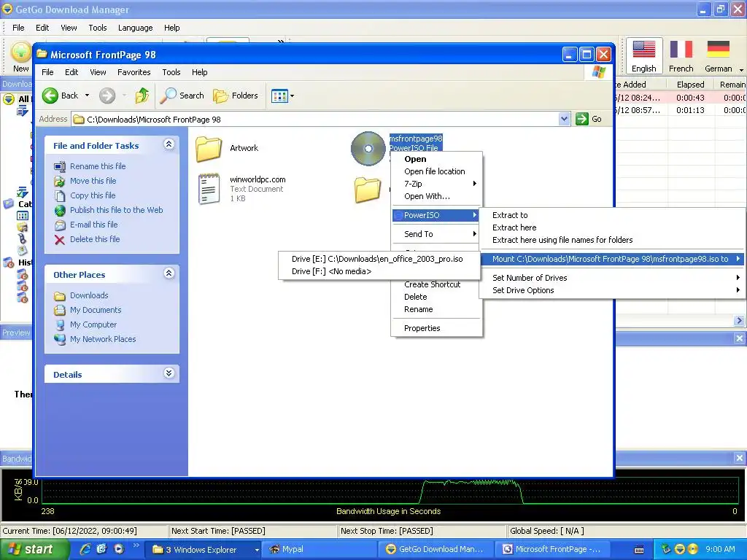Image resolution: width=747 pixels, height=560 pixels.
Task: Click the green Go arrow button
Action: [x=582, y=119]
